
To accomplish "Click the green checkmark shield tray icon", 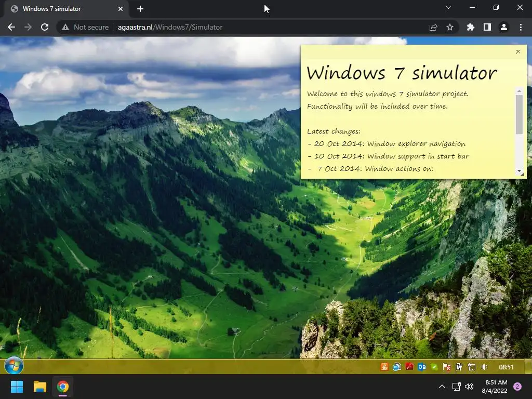I will (x=434, y=367).
